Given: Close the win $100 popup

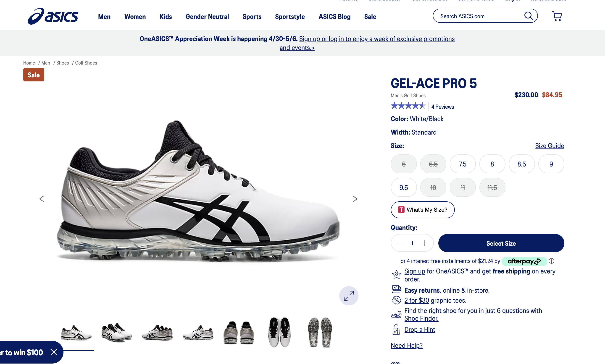Looking at the screenshot, I should click(54, 352).
